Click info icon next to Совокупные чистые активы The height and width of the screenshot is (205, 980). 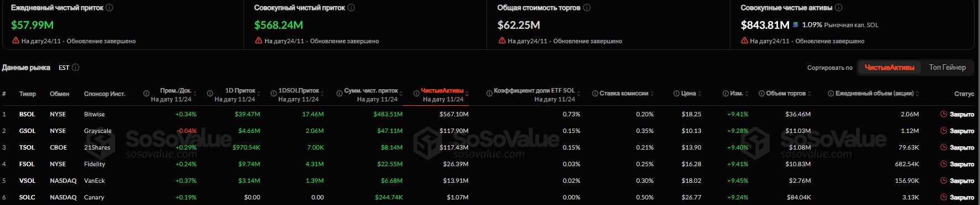coord(839,8)
